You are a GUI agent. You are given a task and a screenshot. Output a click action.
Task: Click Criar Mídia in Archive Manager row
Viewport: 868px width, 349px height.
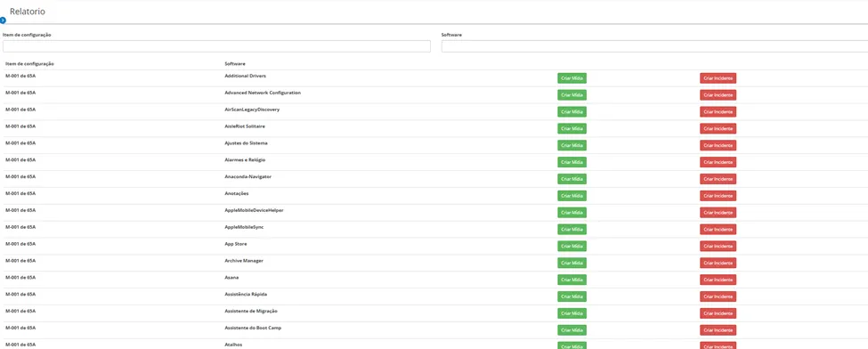(572, 263)
